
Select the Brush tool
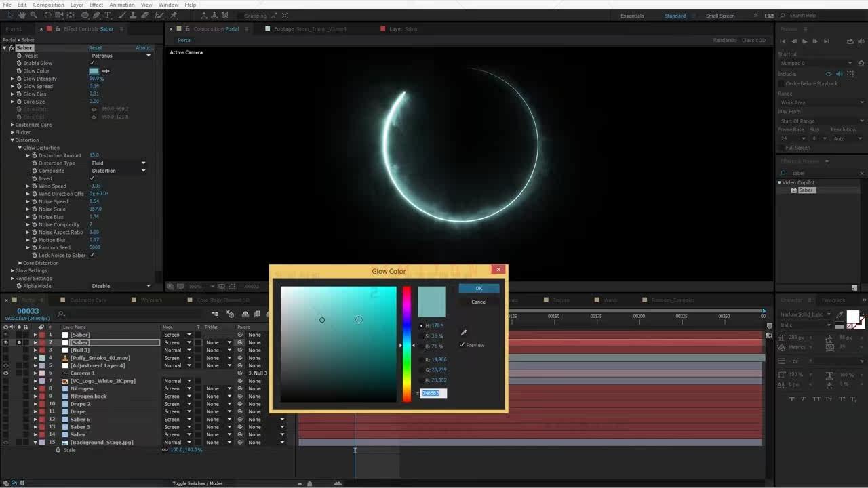[x=123, y=15]
